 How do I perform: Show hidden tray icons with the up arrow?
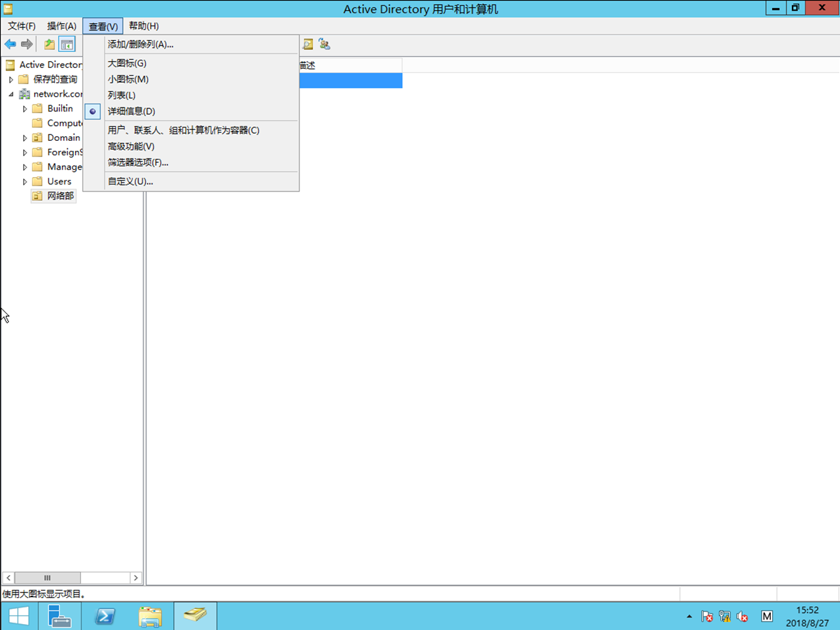(689, 617)
